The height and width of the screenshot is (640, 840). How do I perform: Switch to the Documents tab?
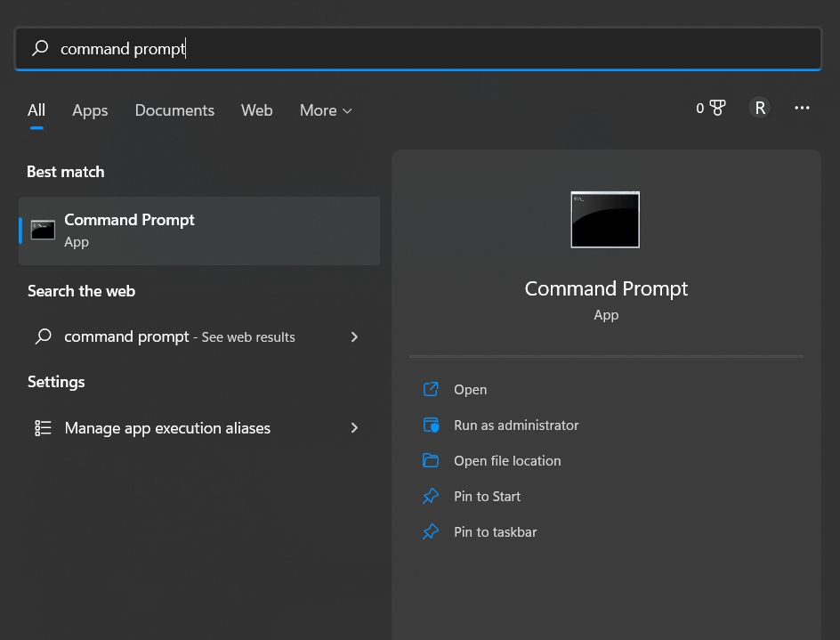click(174, 110)
